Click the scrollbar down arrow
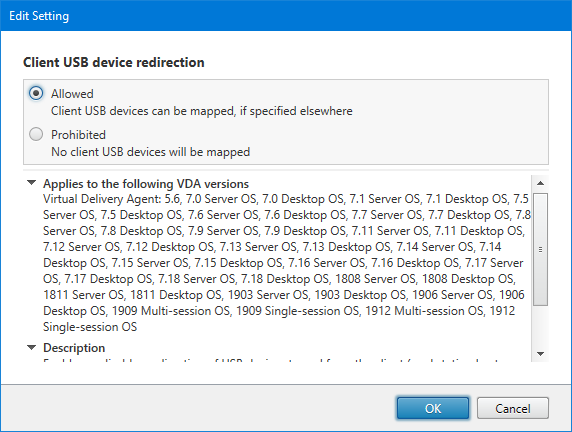Screen dimensions: 572x432 [x=541, y=354]
